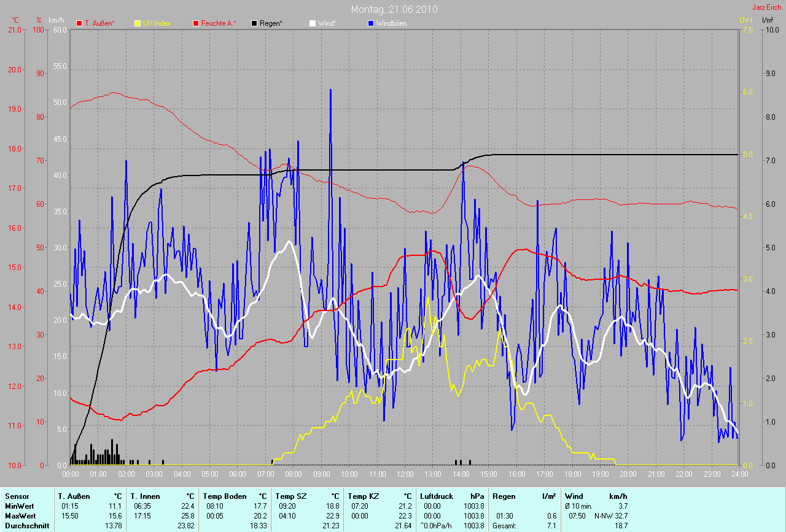786x532 pixels.
Task: Click the blue Windböen legend swatch
Action: pos(371,23)
